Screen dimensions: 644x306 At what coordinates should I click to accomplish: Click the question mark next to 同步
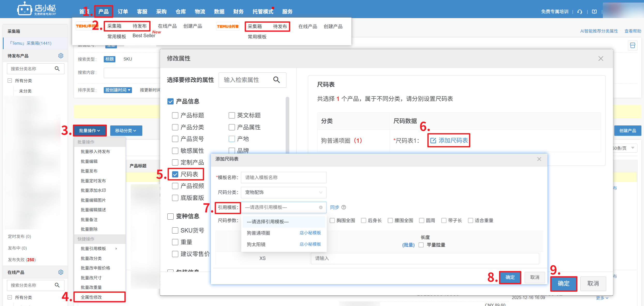click(x=344, y=207)
